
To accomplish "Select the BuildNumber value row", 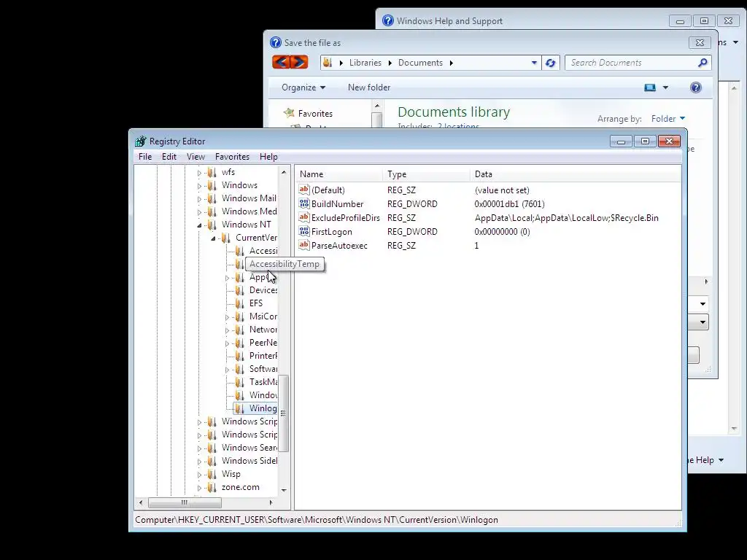I will (488, 204).
